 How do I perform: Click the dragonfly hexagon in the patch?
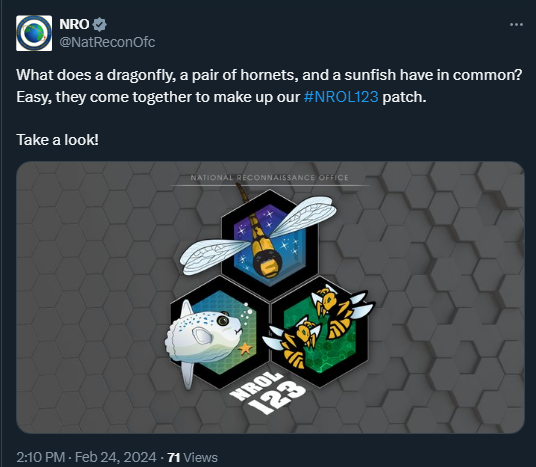click(270, 244)
